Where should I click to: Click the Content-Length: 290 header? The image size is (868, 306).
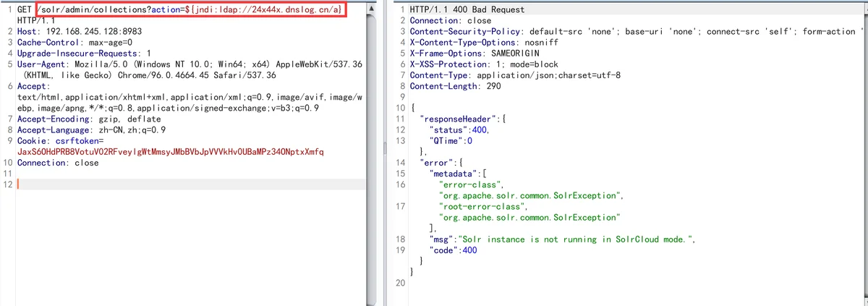tap(455, 86)
